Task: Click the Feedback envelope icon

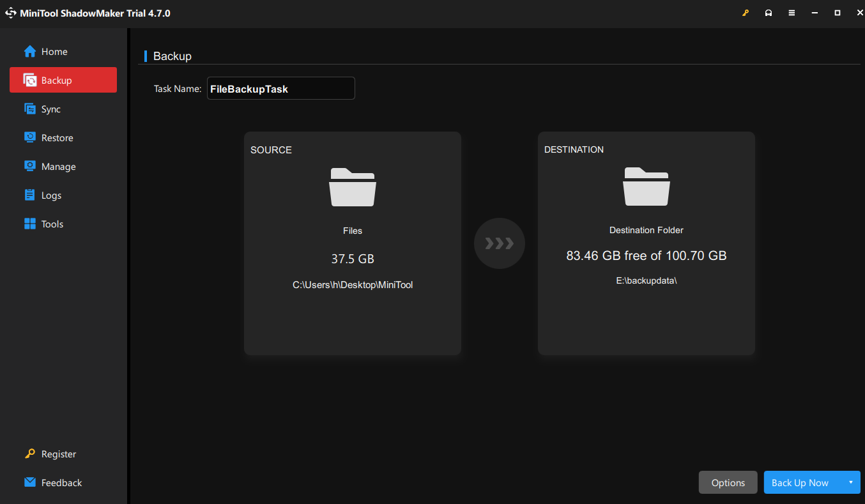Action: [x=30, y=483]
